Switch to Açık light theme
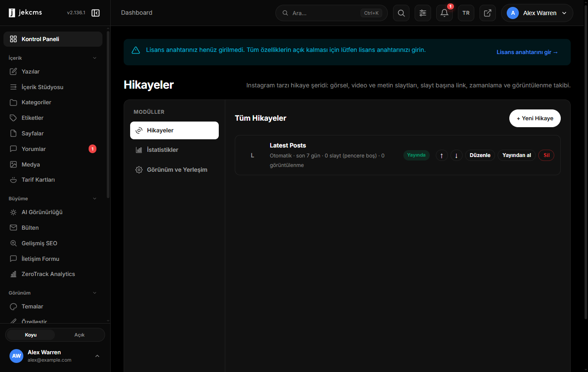The image size is (588, 372). coord(80,335)
